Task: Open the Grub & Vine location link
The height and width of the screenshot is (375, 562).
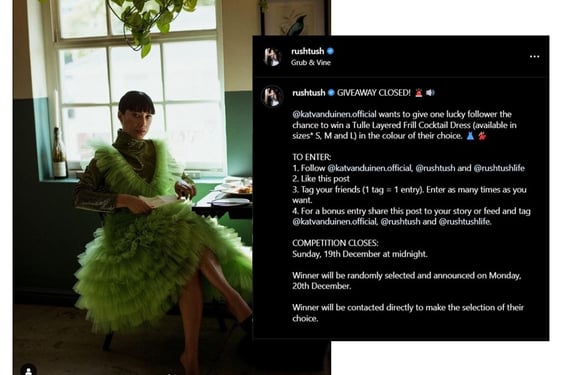Action: (x=311, y=62)
